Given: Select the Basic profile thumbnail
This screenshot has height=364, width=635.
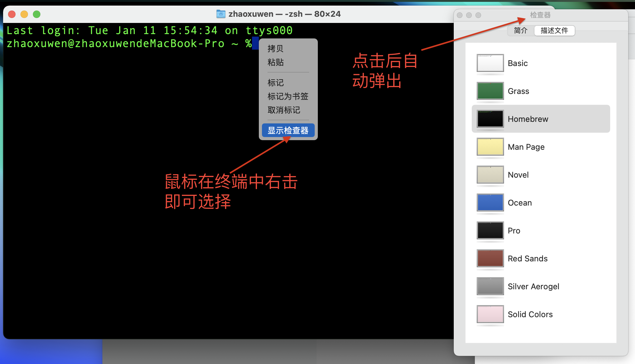Looking at the screenshot, I should click(490, 63).
